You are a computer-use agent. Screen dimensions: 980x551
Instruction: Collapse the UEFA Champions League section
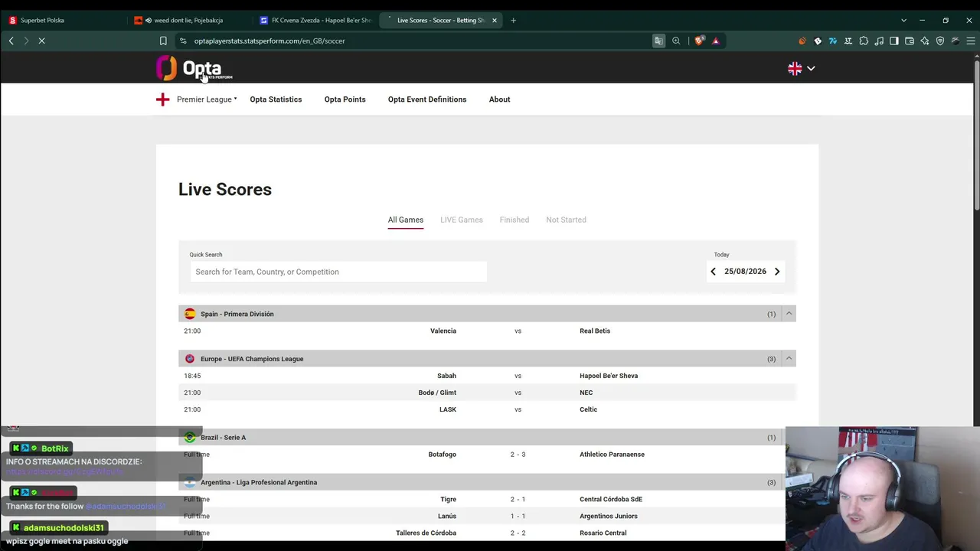click(x=789, y=359)
